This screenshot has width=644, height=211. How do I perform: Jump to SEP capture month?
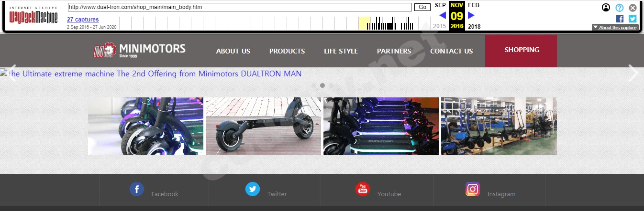(440, 5)
